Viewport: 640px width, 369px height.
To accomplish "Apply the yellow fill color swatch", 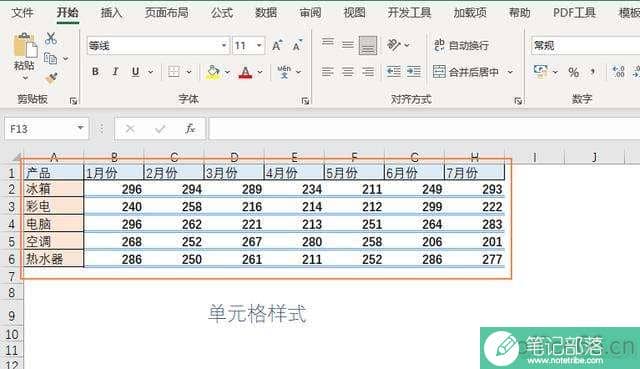I will 213,72.
